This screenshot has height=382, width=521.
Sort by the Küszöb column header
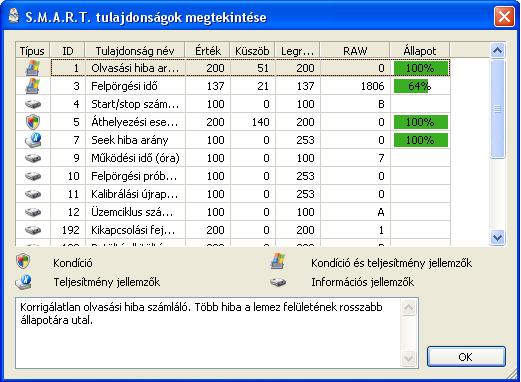252,51
